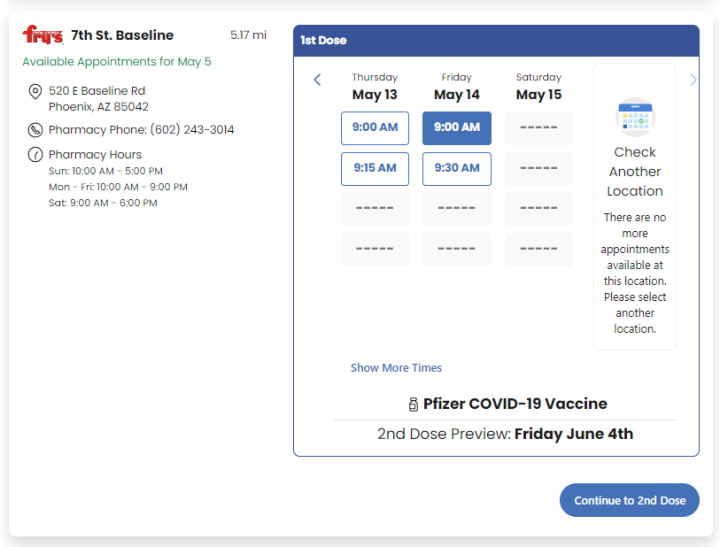This screenshot has height=547, width=720.
Task: Click Available Appointments for May 5 text
Action: (x=117, y=62)
